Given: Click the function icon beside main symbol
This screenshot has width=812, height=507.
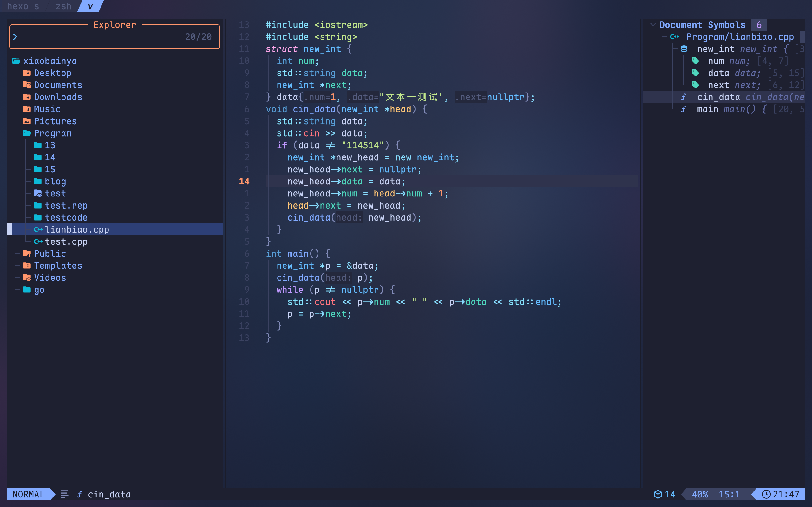Looking at the screenshot, I should pos(684,109).
